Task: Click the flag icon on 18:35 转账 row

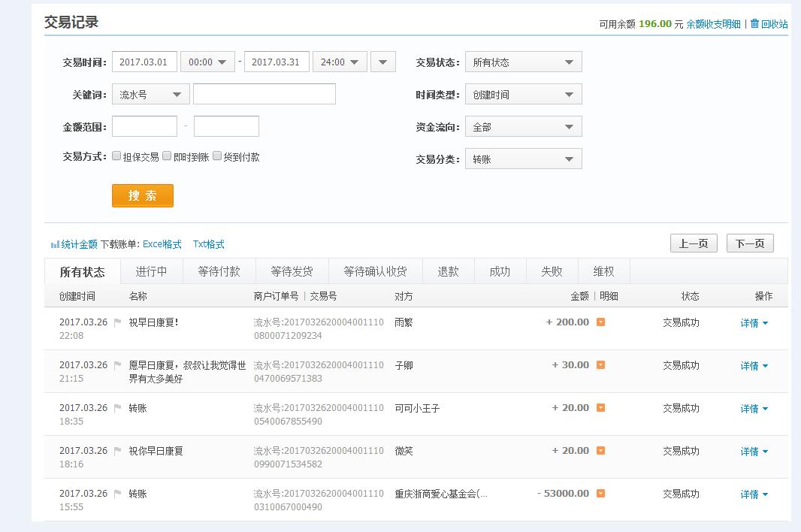Action: (117, 408)
